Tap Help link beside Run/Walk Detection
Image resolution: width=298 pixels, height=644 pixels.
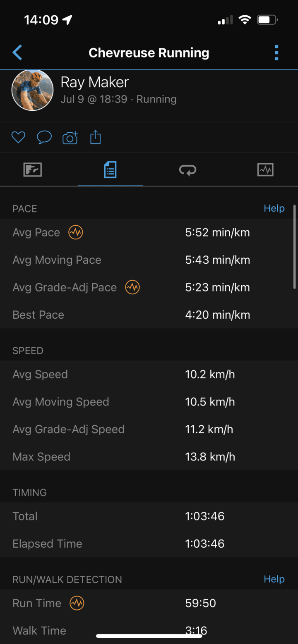tap(274, 579)
